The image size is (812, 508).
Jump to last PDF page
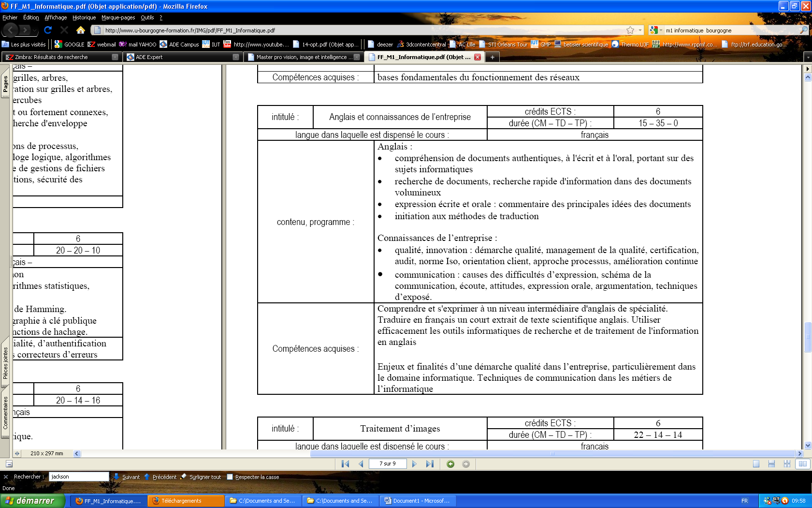[430, 463]
